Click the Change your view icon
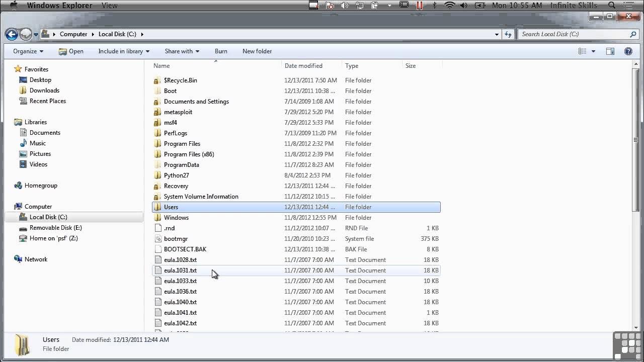This screenshot has width=644, height=362. pyautogui.click(x=582, y=51)
